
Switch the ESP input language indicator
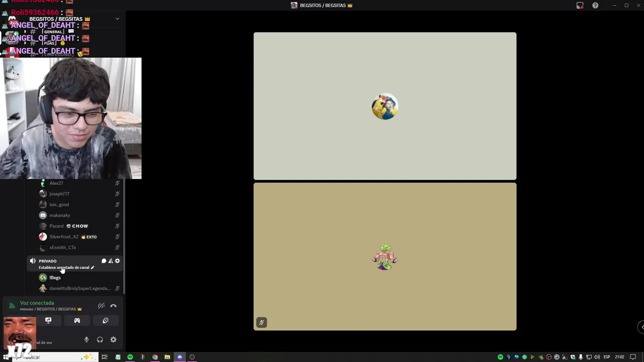point(607,357)
